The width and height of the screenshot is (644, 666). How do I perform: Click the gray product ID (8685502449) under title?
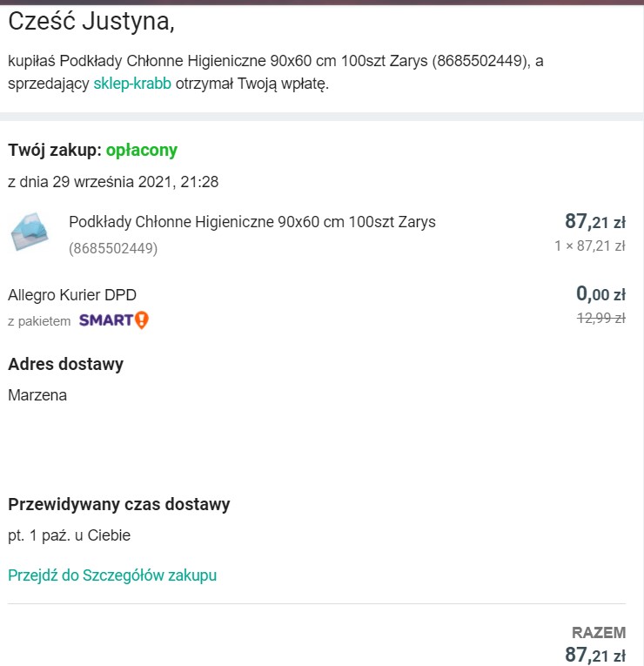113,248
